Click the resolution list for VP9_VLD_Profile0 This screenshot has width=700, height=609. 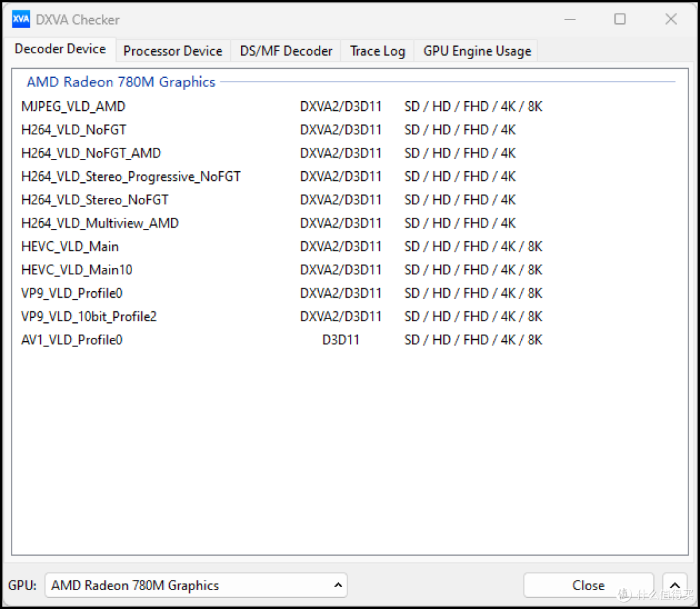[474, 293]
